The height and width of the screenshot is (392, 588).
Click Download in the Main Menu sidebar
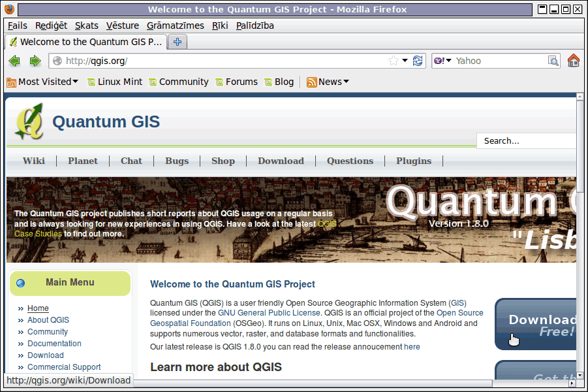[x=46, y=355]
